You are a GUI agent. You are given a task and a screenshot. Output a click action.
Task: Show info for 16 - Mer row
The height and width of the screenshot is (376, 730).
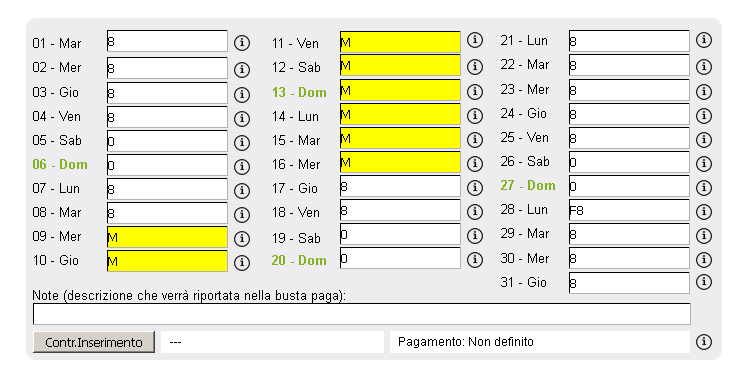[474, 163]
